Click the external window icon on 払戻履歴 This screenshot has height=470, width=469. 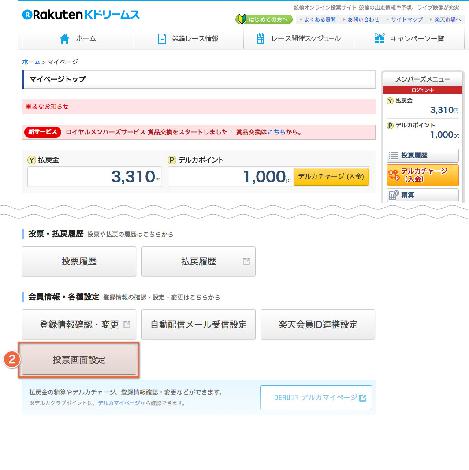coord(246,261)
